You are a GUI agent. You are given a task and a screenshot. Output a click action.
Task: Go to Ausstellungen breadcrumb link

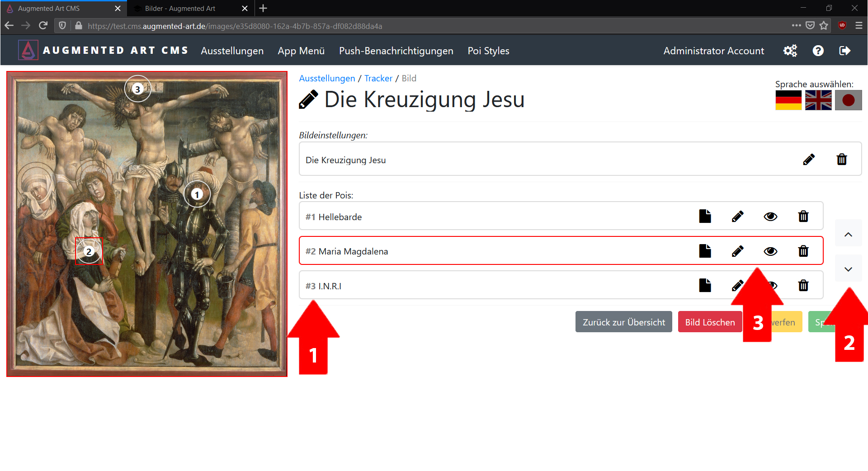click(327, 78)
